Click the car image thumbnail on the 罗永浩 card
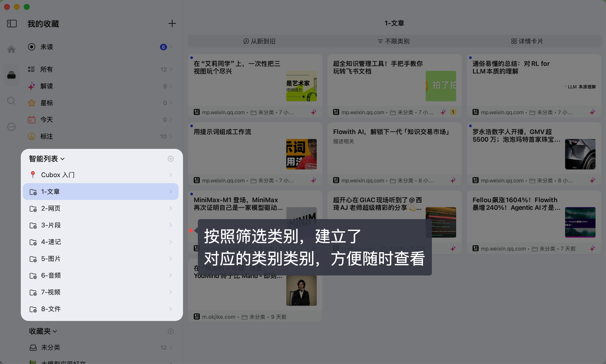 click(580, 154)
